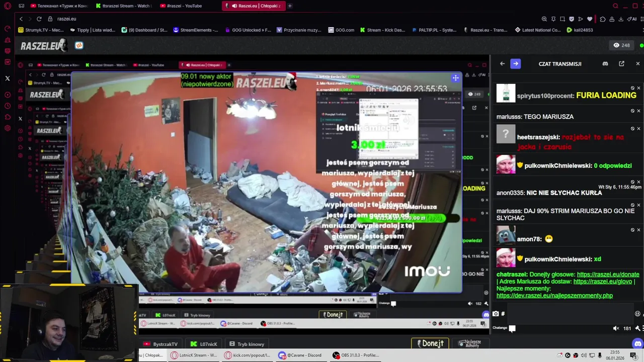Click the chat back arrow
The height and width of the screenshot is (362, 644).
(x=502, y=64)
